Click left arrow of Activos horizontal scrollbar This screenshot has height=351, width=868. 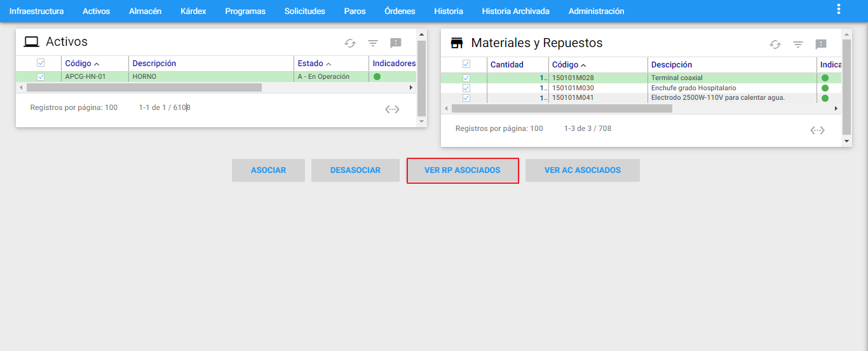tap(20, 87)
